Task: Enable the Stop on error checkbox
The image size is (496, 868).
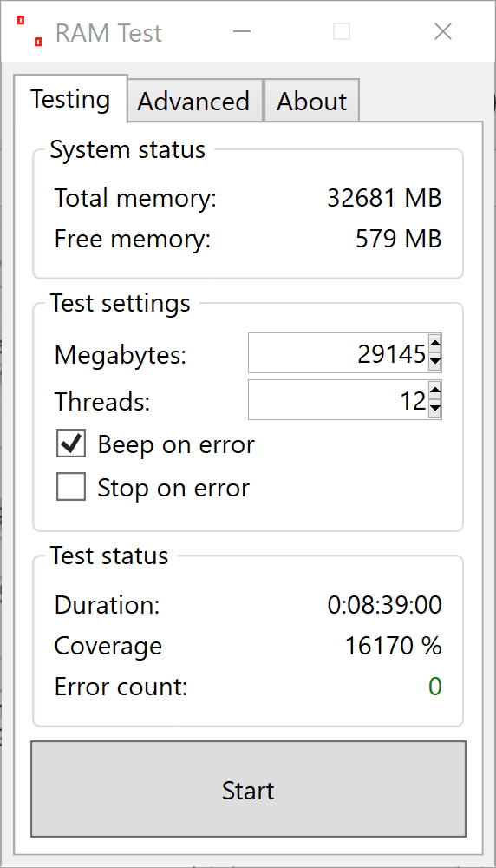Action: (71, 487)
